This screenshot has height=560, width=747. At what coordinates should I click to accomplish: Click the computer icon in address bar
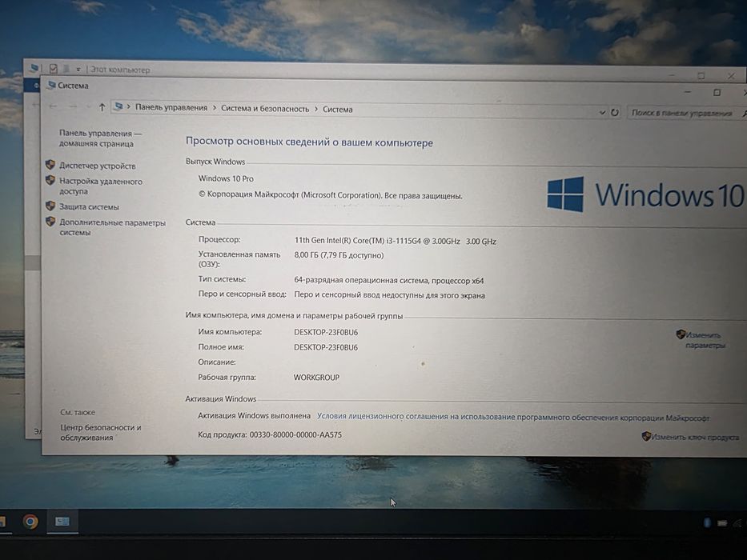118,106
